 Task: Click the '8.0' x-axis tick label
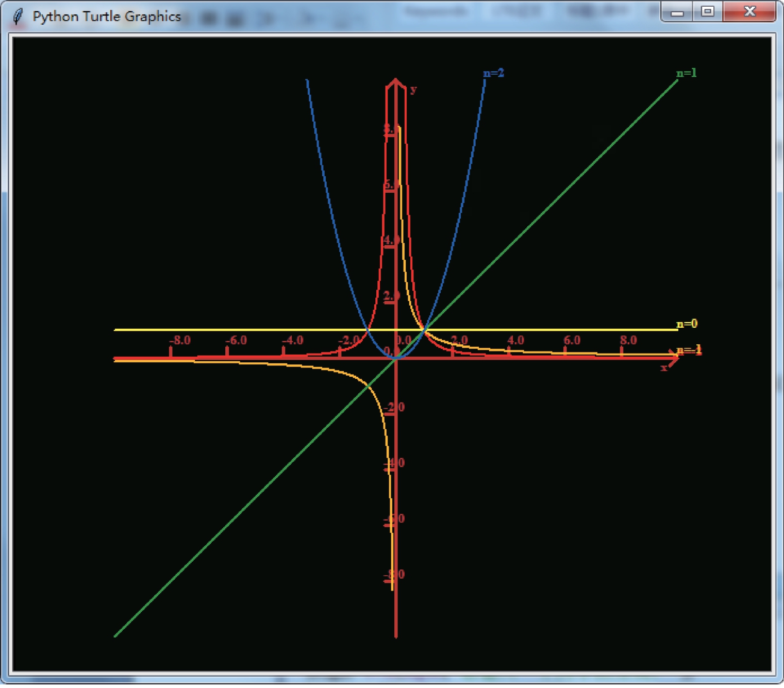pyautogui.click(x=628, y=340)
